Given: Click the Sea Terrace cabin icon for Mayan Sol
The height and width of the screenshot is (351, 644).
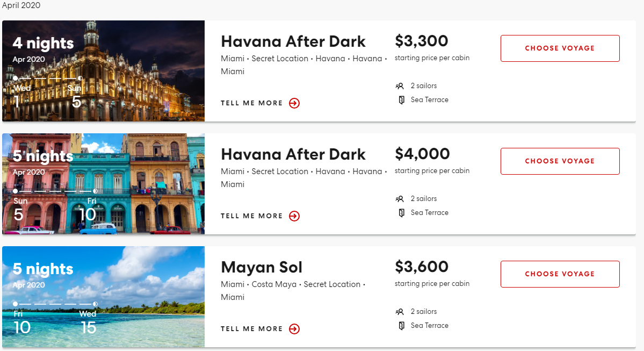Looking at the screenshot, I should coord(401,326).
